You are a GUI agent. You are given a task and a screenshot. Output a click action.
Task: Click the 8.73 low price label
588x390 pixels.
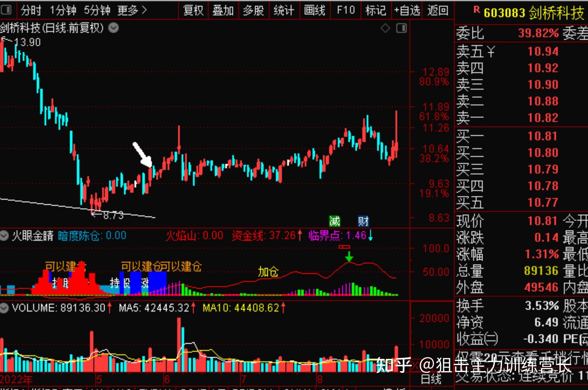point(113,215)
